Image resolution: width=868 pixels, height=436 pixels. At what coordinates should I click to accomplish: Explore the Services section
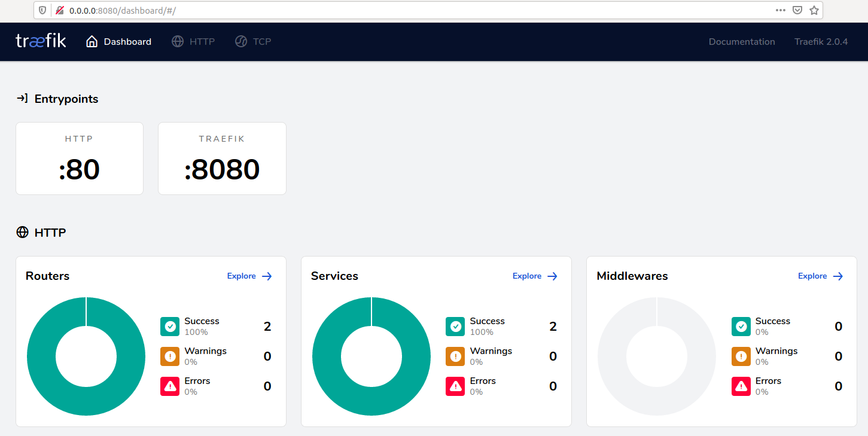click(x=535, y=276)
